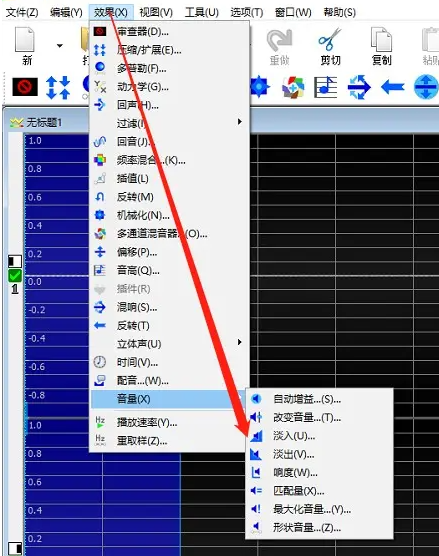Select 偏移(P)... menu entry
The width and height of the screenshot is (439, 556).
[x=170, y=252]
